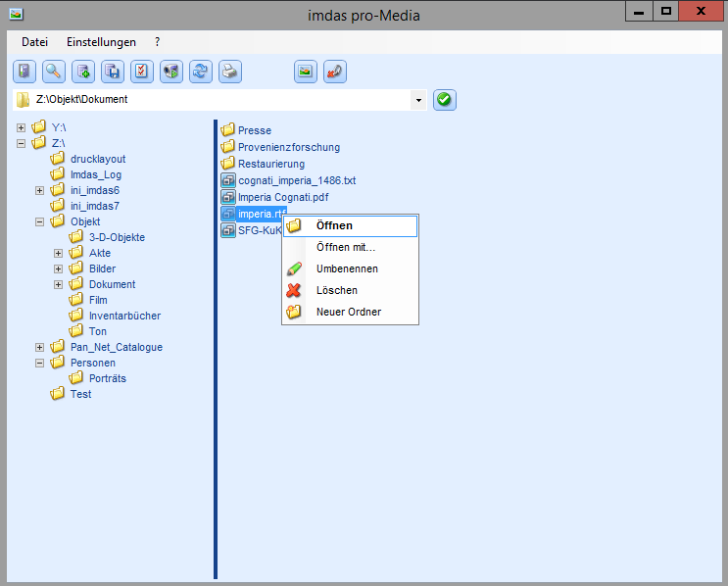Select the drucklayout folder in tree

click(x=98, y=159)
